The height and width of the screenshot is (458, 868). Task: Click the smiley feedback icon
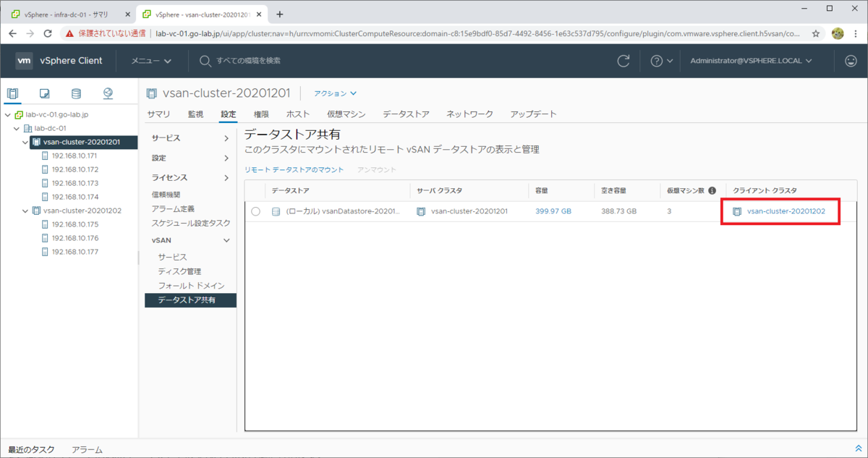click(x=851, y=61)
